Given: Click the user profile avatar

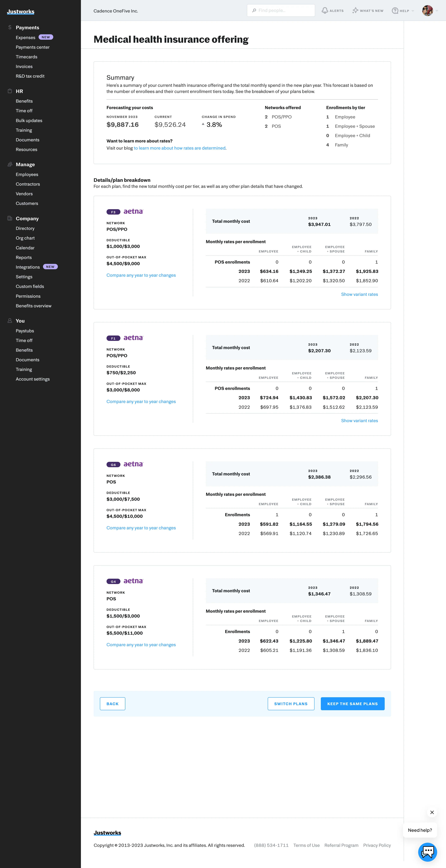Looking at the screenshot, I should coord(427,10).
